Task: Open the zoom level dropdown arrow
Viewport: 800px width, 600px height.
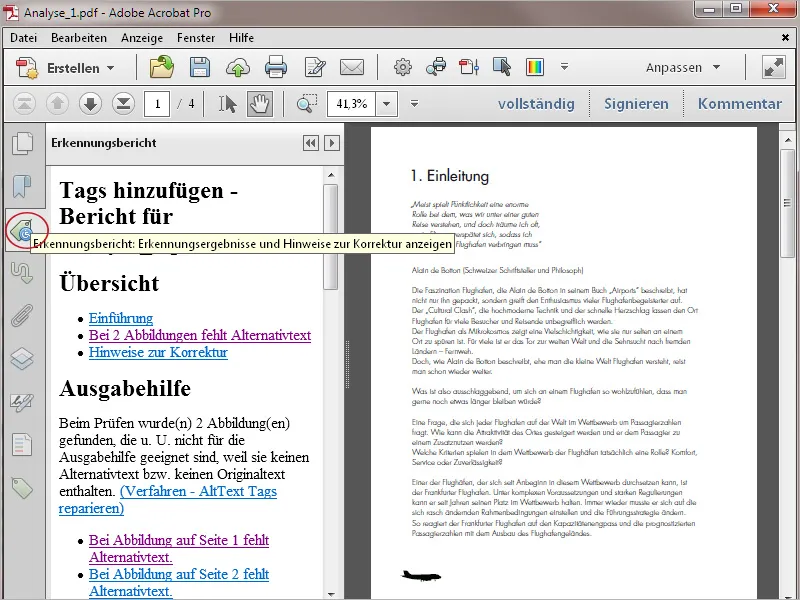Action: [387, 104]
